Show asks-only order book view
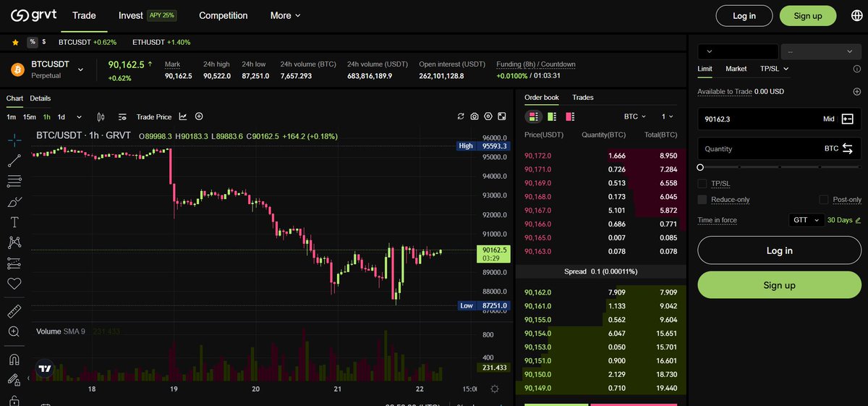Screen dimensions: 868x406 570,117
